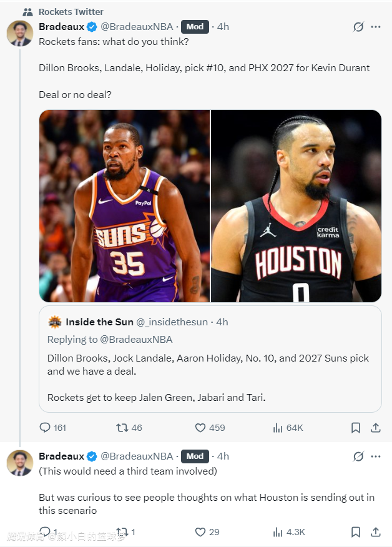Bookmark the third-team reply tweet
392x547 pixels.
point(355,532)
